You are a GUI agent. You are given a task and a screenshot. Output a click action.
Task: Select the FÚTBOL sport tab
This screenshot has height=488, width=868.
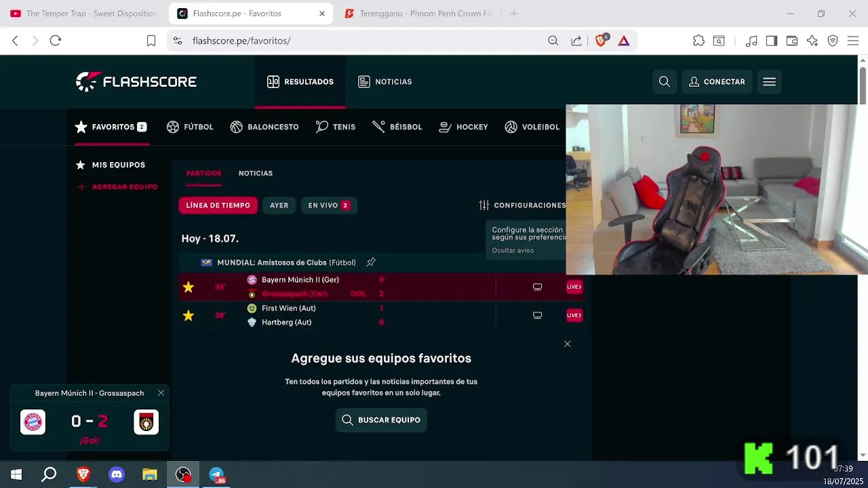(190, 127)
